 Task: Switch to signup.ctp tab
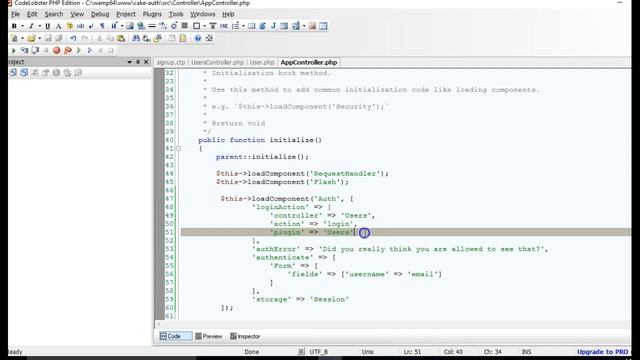[171, 62]
